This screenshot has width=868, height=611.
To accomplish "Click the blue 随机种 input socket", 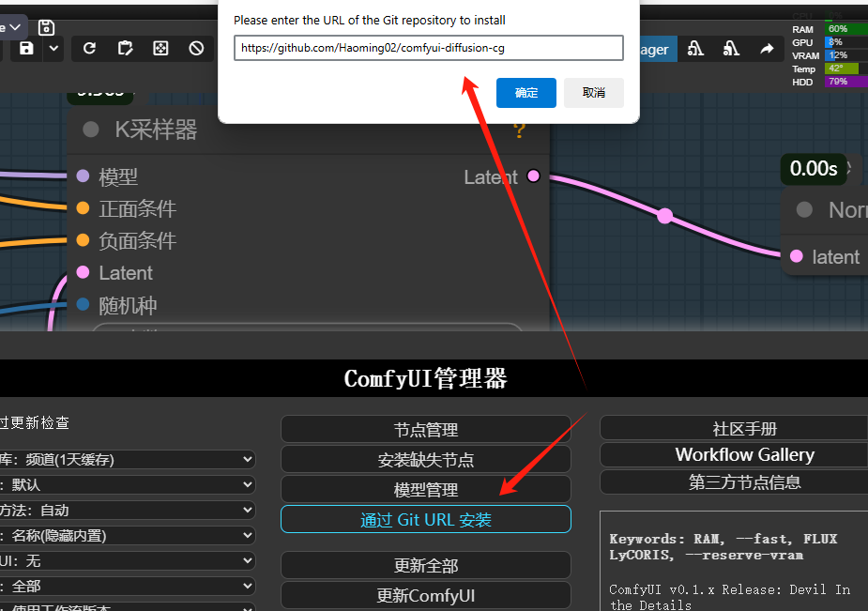I will point(83,304).
